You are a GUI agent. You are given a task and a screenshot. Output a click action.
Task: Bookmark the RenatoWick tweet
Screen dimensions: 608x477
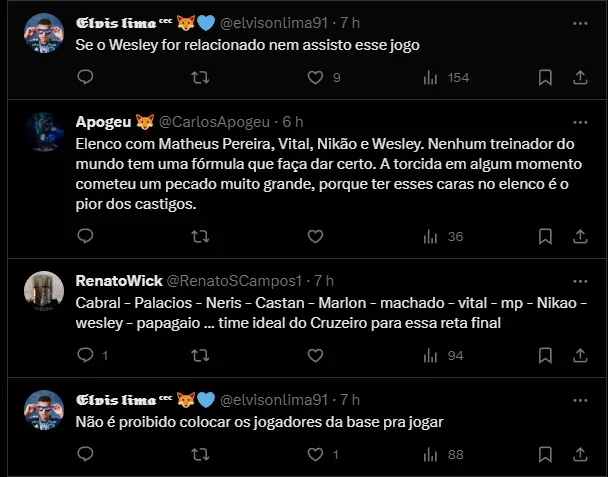(545, 354)
